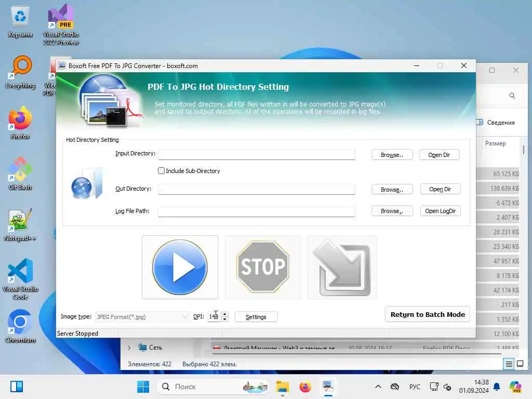Click the muted volume tray icon
This screenshot has width=532, height=399.
click(447, 387)
